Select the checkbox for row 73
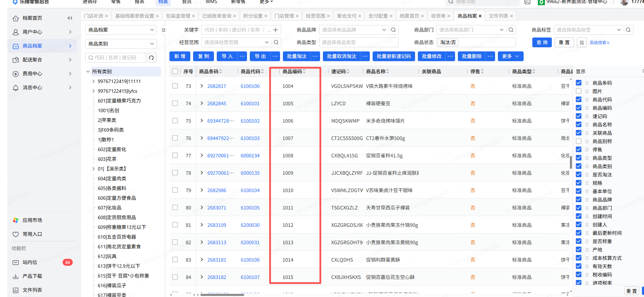This screenshot has height=297, width=644. pos(175,86)
